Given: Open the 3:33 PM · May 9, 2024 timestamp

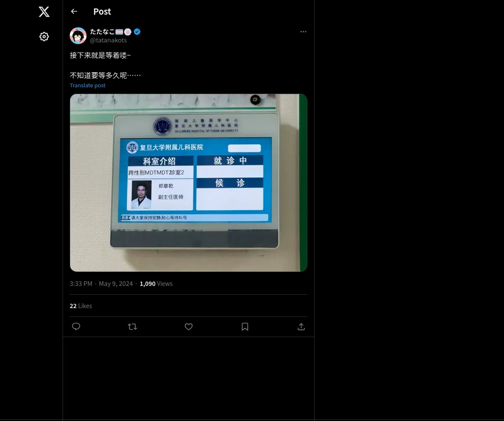Looking at the screenshot, I should (101, 284).
